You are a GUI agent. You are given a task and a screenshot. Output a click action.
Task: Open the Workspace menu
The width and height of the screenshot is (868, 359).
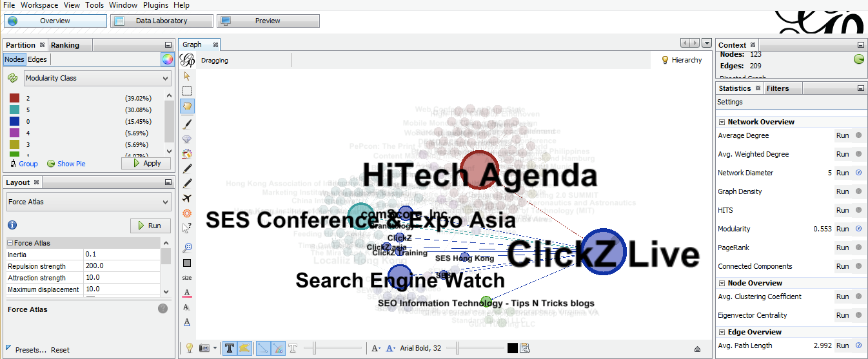point(39,5)
